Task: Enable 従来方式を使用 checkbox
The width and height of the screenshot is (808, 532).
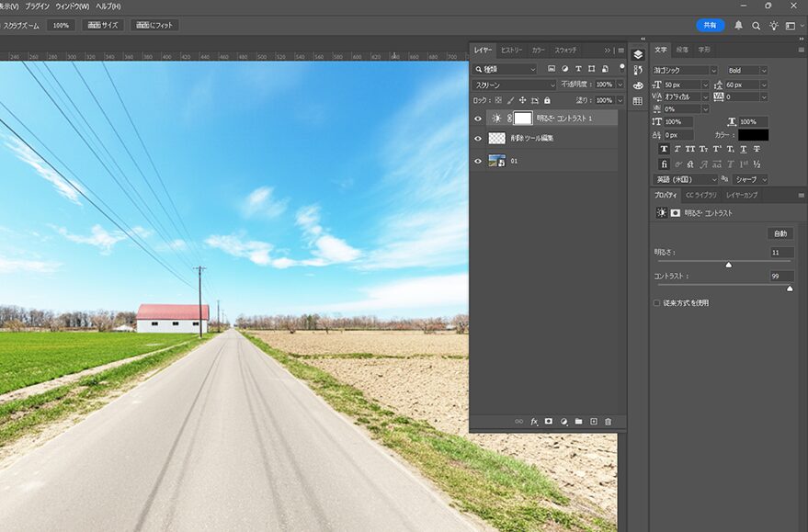Action: [x=656, y=302]
